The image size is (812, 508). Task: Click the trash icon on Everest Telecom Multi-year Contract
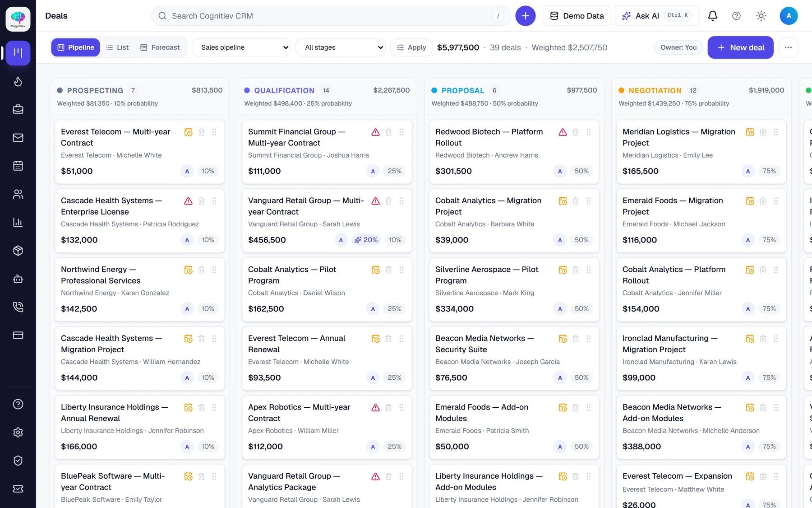click(202, 132)
